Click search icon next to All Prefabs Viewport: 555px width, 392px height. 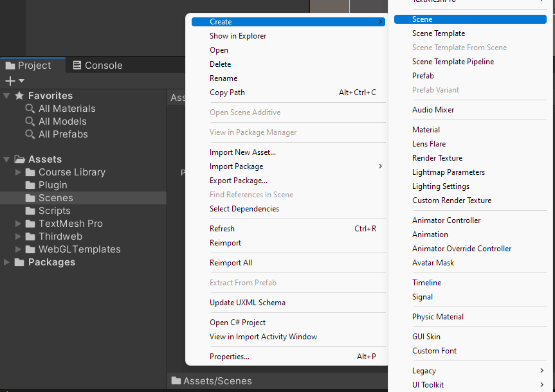pos(30,134)
